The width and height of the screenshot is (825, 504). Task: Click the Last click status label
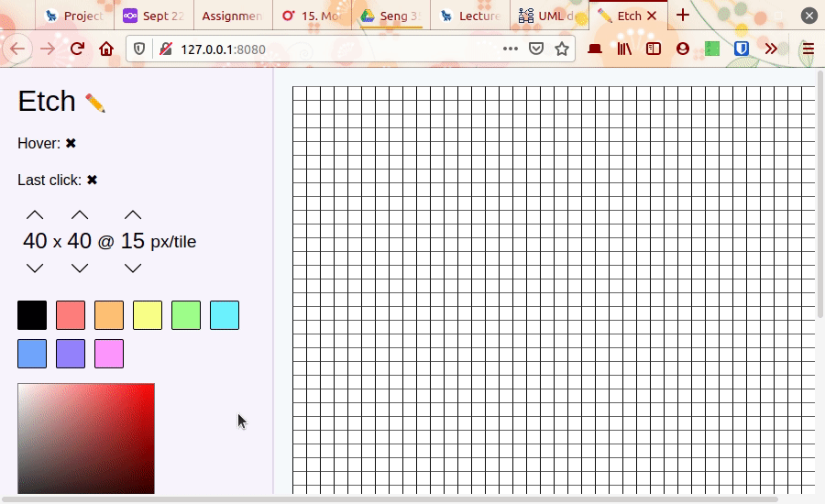[x=49, y=180]
